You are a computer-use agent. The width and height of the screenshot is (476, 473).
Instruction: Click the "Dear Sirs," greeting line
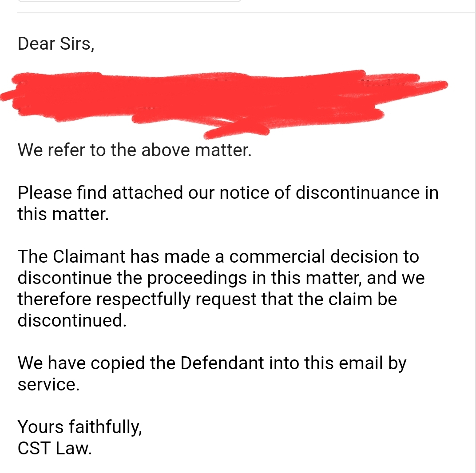coord(56,43)
